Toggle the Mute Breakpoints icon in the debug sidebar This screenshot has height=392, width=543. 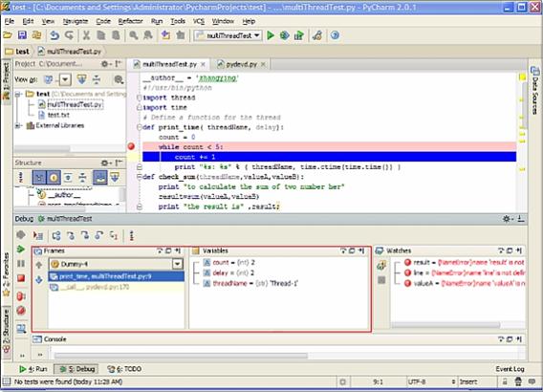(x=21, y=311)
